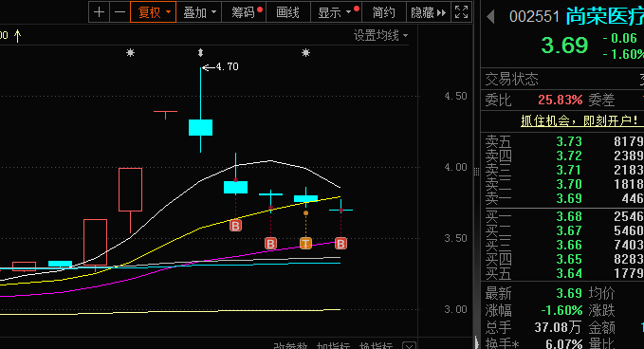Click the left arrow beside stock code 002551
Image resolution: width=644 pixels, height=349 pixels.
tap(490, 17)
